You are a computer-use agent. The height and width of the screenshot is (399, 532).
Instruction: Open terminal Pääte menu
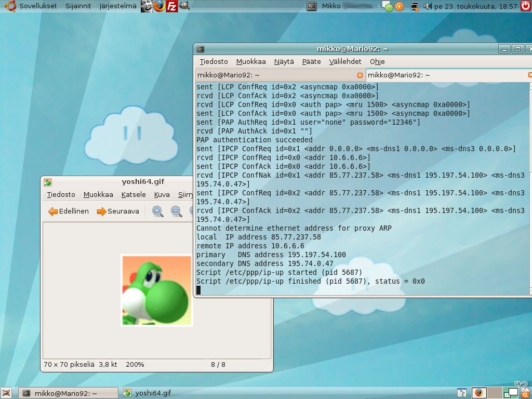point(312,61)
